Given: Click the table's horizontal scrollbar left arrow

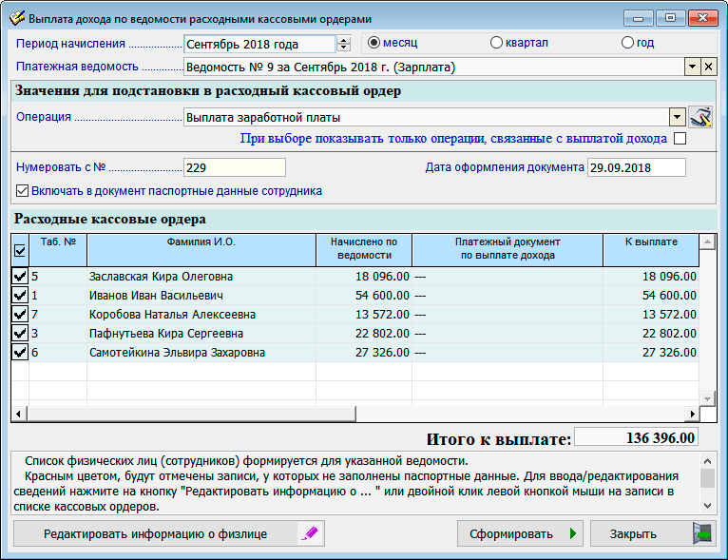Looking at the screenshot, I should click(19, 414).
